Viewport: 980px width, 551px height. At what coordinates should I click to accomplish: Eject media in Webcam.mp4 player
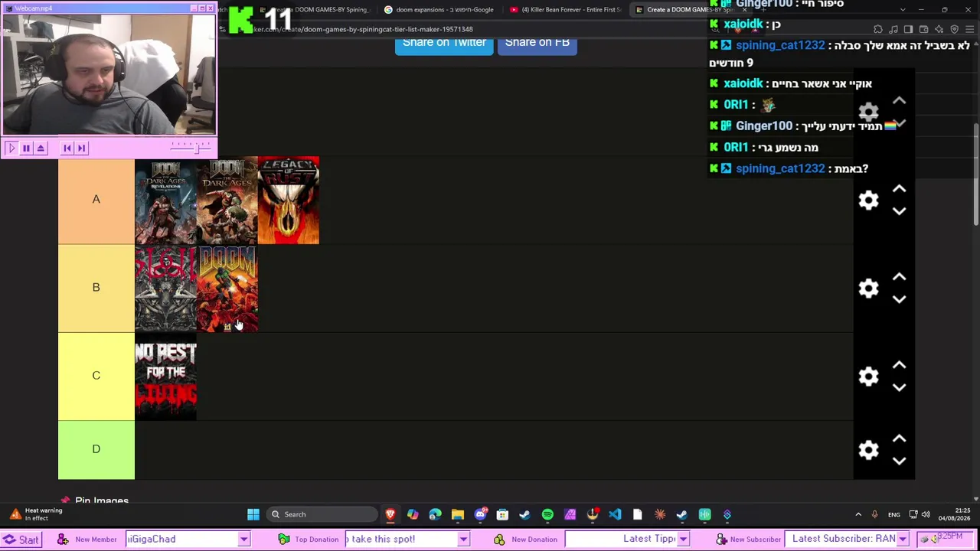[x=41, y=148]
